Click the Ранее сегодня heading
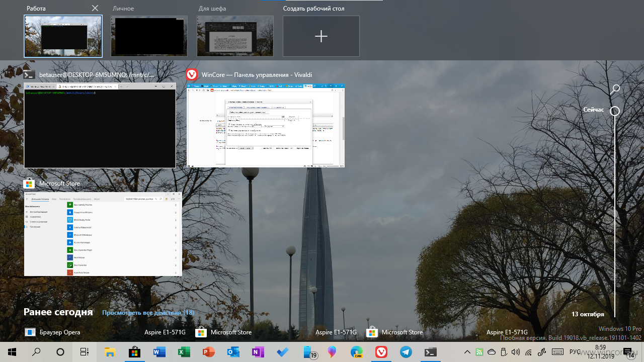 tap(58, 312)
